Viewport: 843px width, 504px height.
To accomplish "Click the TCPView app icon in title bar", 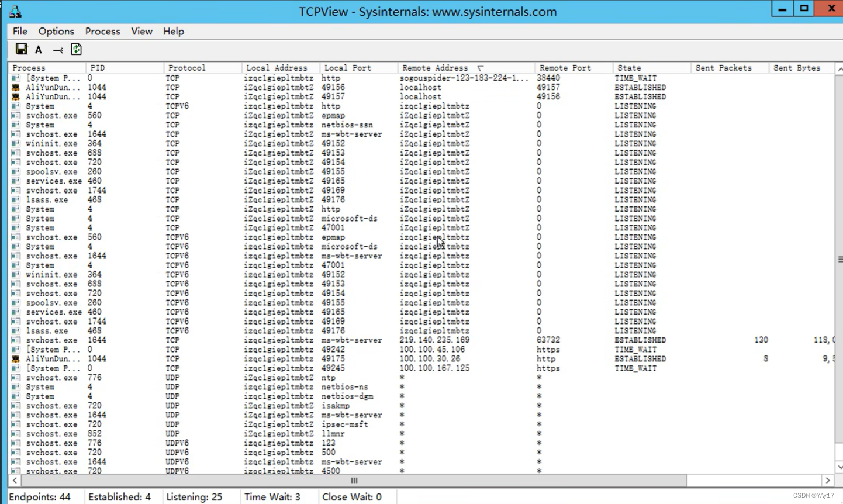I will tap(15, 11).
